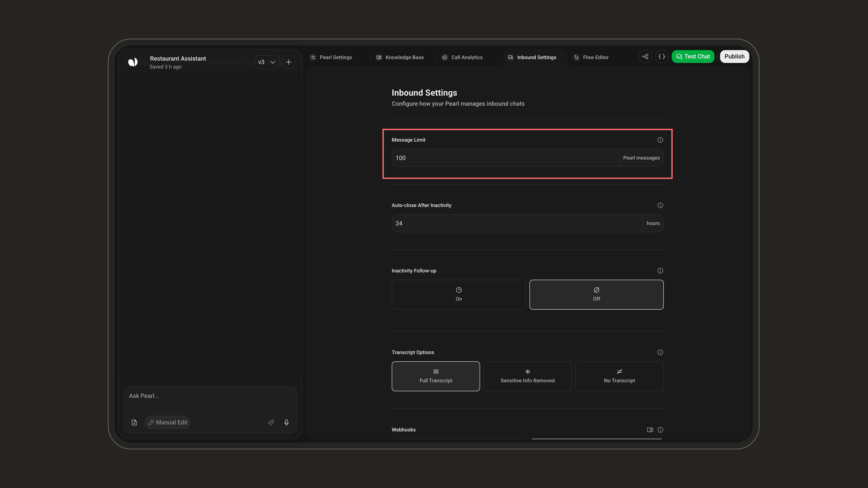The width and height of the screenshot is (868, 488).
Task: Click the Message Limit input field
Action: pyautogui.click(x=505, y=158)
